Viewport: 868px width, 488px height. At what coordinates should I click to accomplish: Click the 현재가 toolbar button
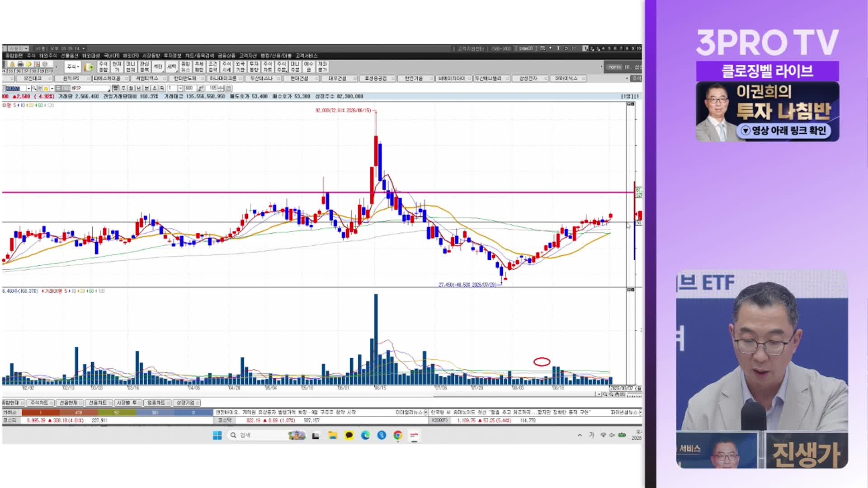pyautogui.click(x=117, y=67)
